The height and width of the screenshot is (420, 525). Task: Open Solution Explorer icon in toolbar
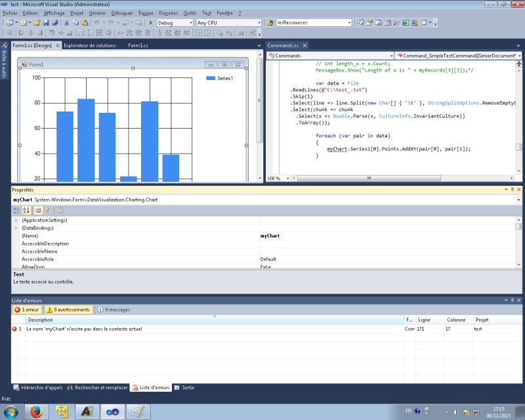[x=360, y=22]
